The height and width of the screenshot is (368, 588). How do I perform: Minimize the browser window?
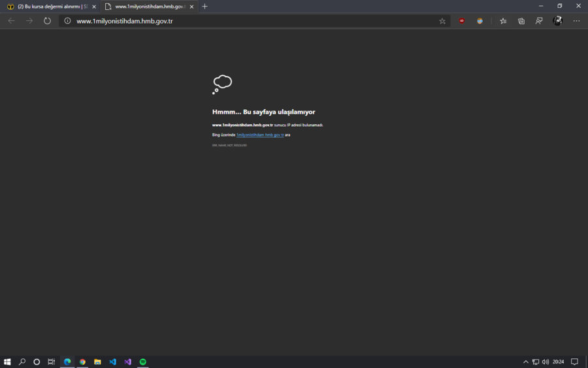tap(541, 6)
